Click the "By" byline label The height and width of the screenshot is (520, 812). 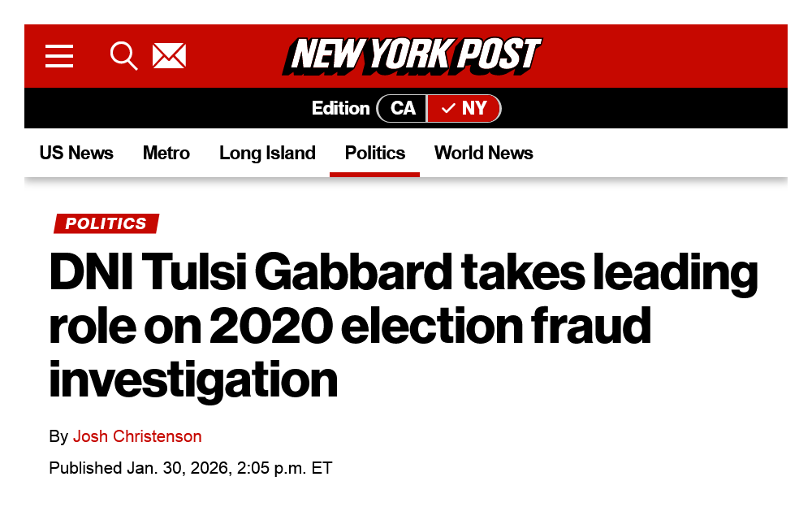click(x=58, y=436)
